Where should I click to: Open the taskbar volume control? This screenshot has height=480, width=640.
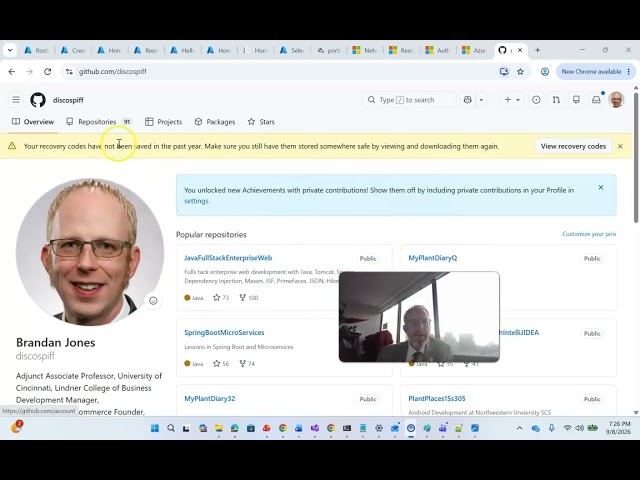(580, 428)
